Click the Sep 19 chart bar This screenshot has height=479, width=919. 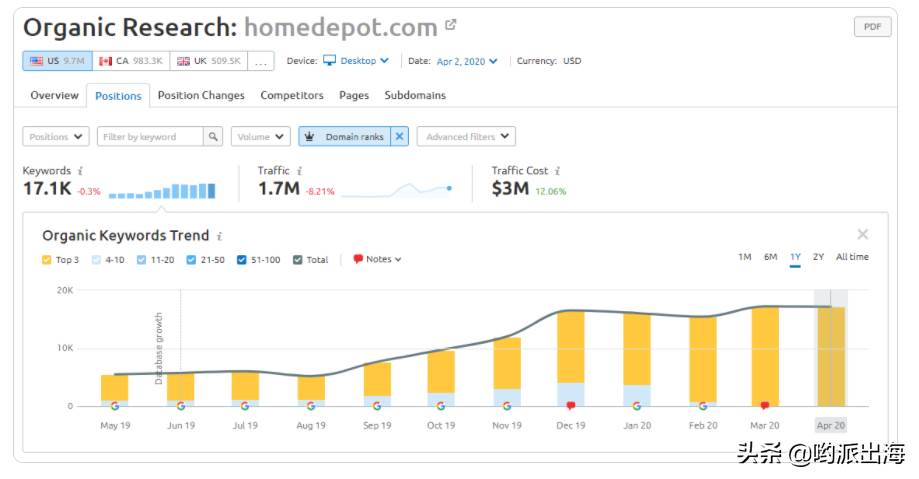377,385
